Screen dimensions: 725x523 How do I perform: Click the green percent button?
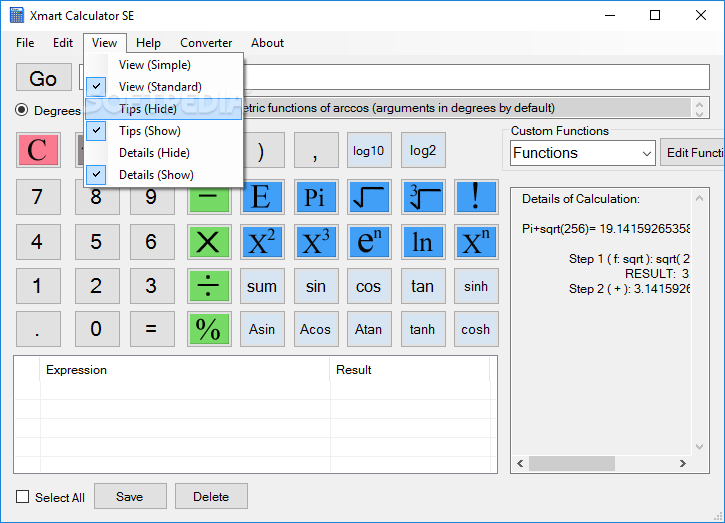coord(209,329)
